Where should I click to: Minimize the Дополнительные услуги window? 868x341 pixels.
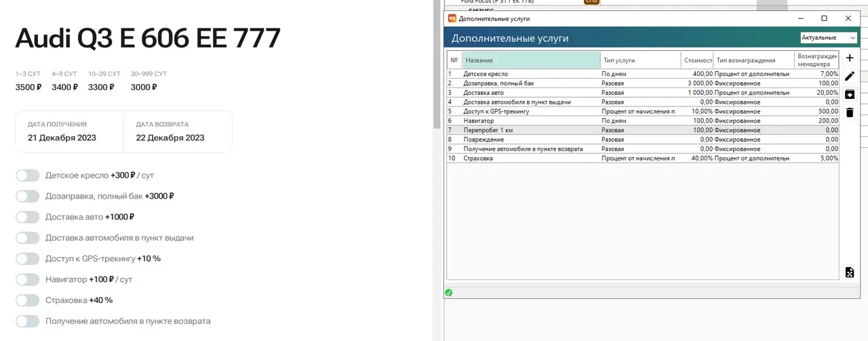click(800, 18)
